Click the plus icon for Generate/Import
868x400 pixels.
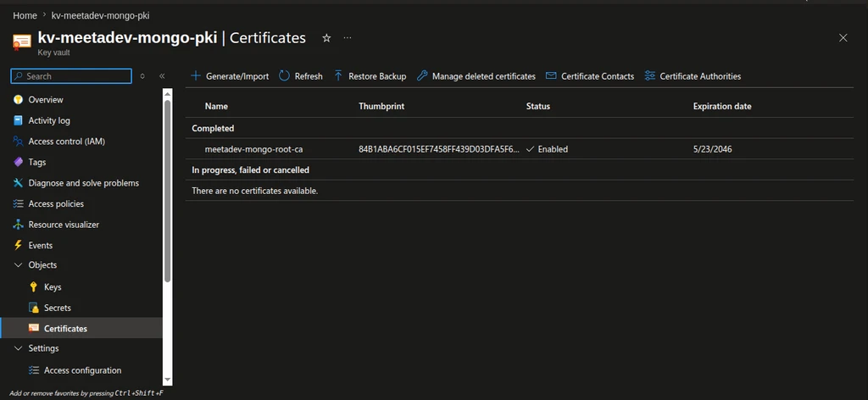click(x=196, y=75)
